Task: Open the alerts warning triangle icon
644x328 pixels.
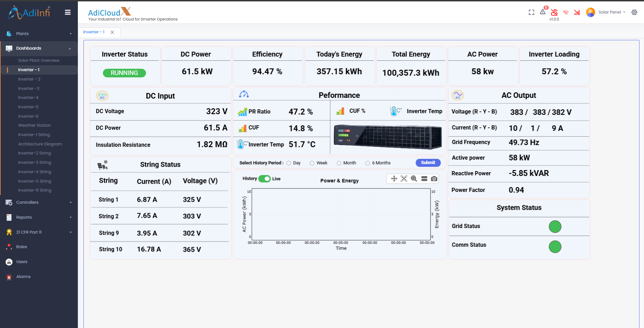Action: pyautogui.click(x=543, y=12)
